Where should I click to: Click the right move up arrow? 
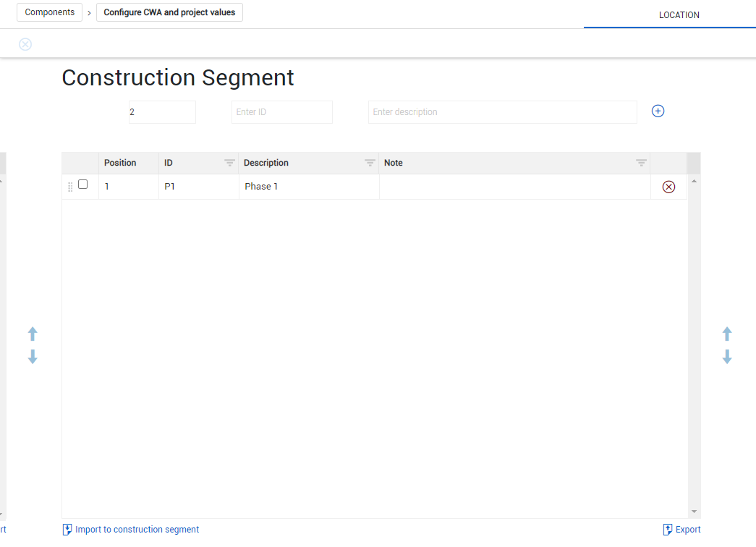727,334
